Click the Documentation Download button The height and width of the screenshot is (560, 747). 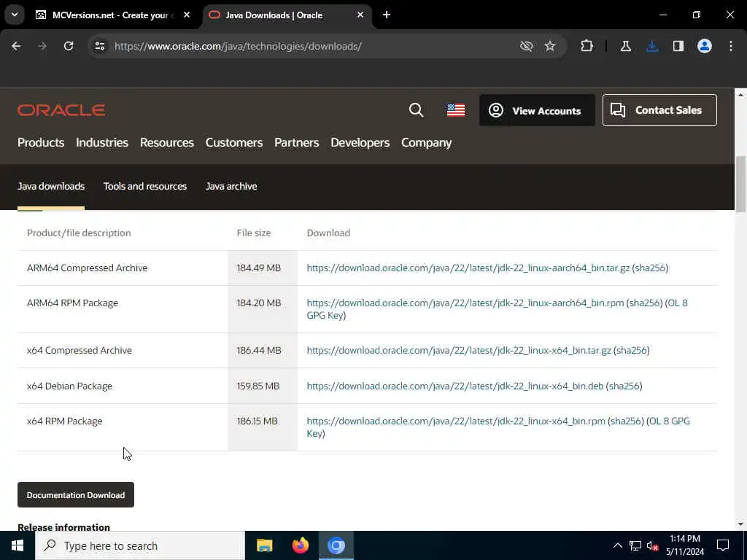coord(76,495)
